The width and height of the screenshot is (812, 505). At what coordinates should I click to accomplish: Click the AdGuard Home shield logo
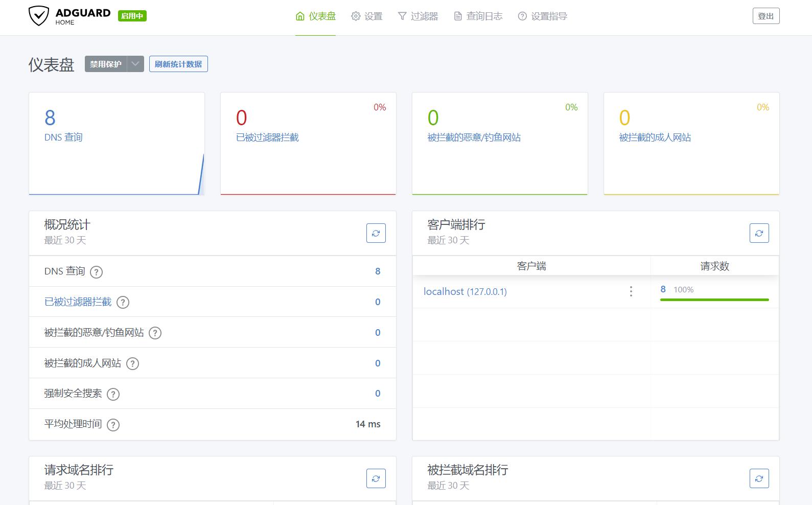(39, 16)
